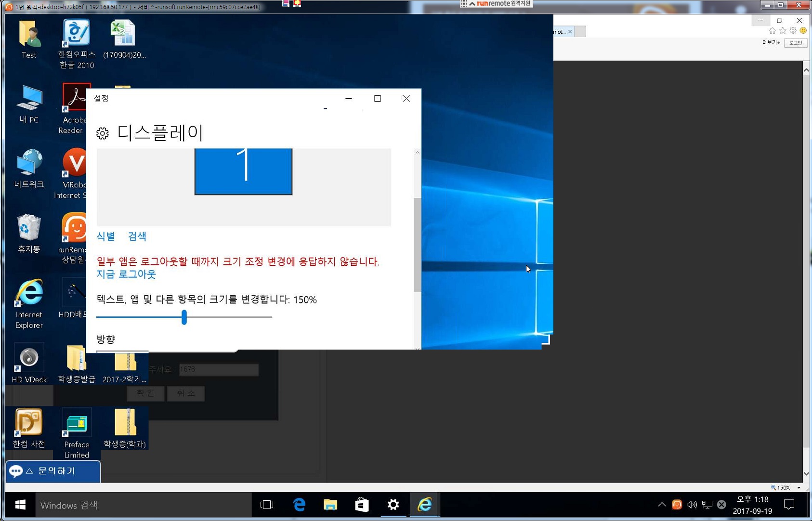Open the browser zoom 150% dropdown

pos(799,488)
